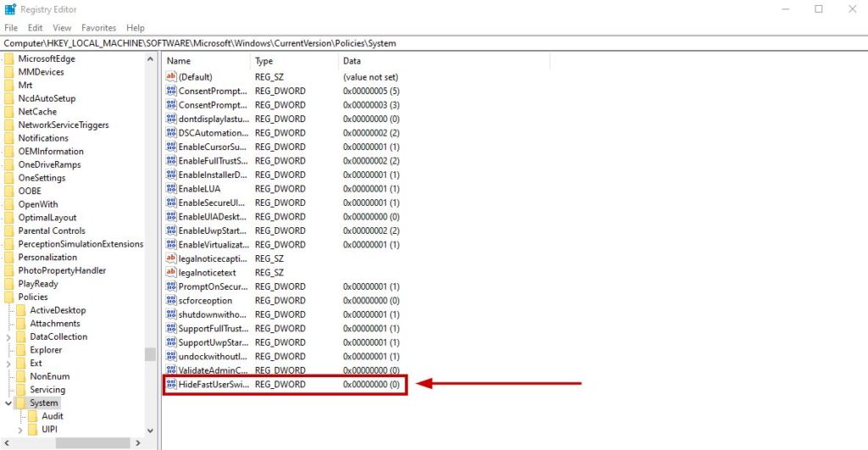Click the folder icon of the Audit key
Viewport: 868px width, 450px height.
[33, 416]
